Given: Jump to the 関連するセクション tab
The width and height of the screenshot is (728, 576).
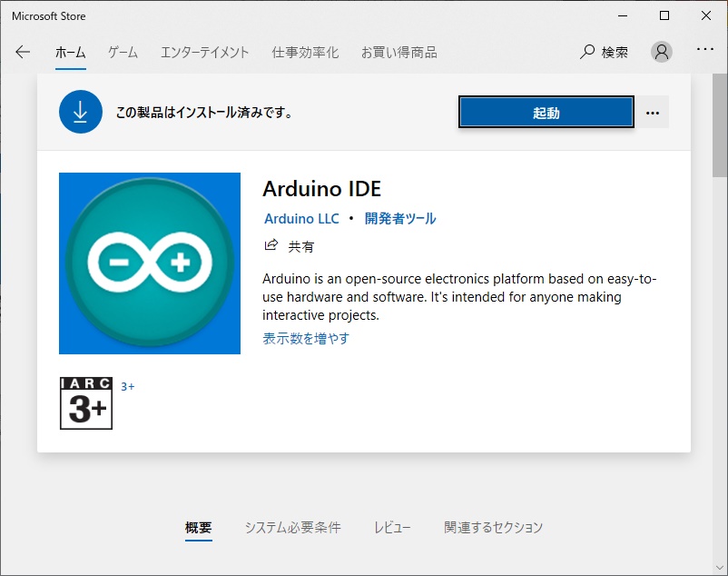Looking at the screenshot, I should (x=493, y=527).
